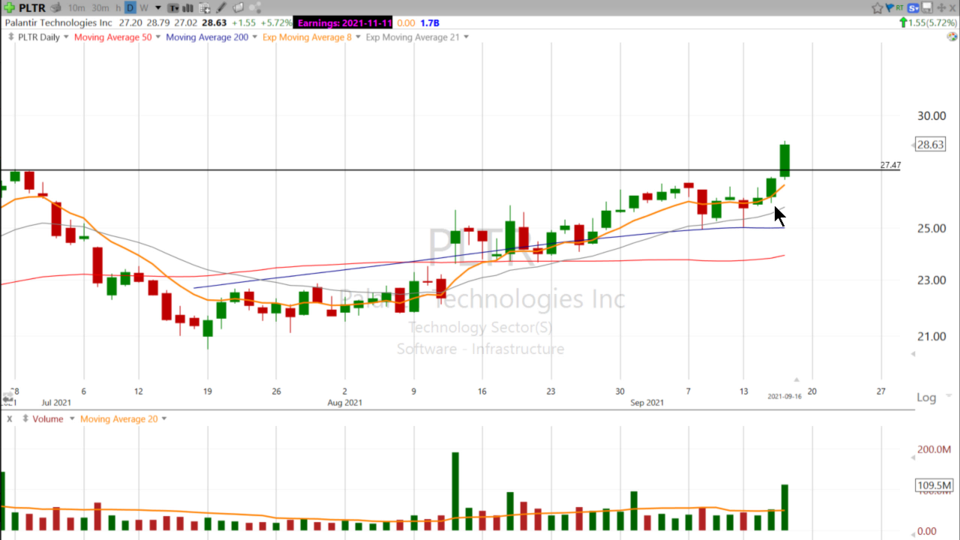The image size is (960, 540).
Task: Click the 2021-09-16 date marker
Action: (x=784, y=397)
